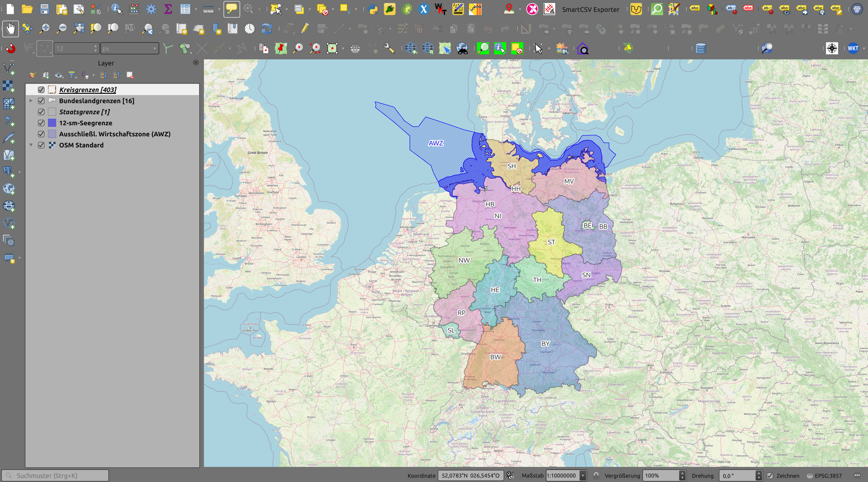
Task: Expand the Bundeslandgrenzen layer tree
Action: 31,101
